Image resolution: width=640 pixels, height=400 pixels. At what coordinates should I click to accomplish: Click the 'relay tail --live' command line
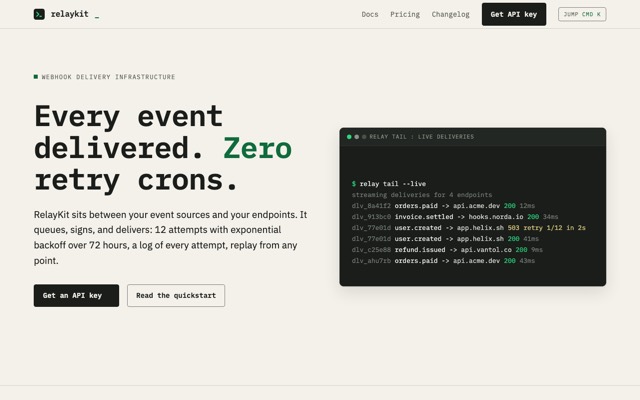(389, 184)
